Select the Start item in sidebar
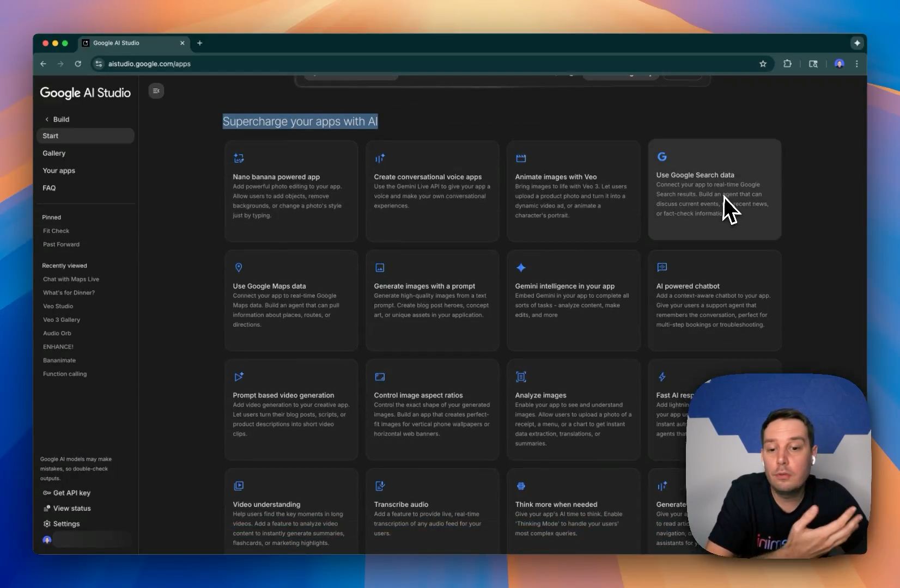 (x=51, y=136)
